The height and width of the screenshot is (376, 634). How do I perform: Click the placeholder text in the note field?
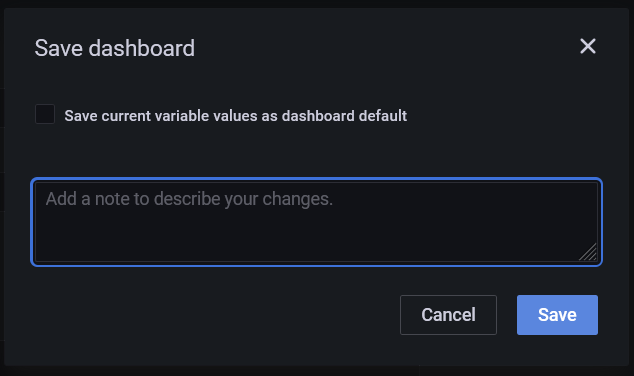189,199
